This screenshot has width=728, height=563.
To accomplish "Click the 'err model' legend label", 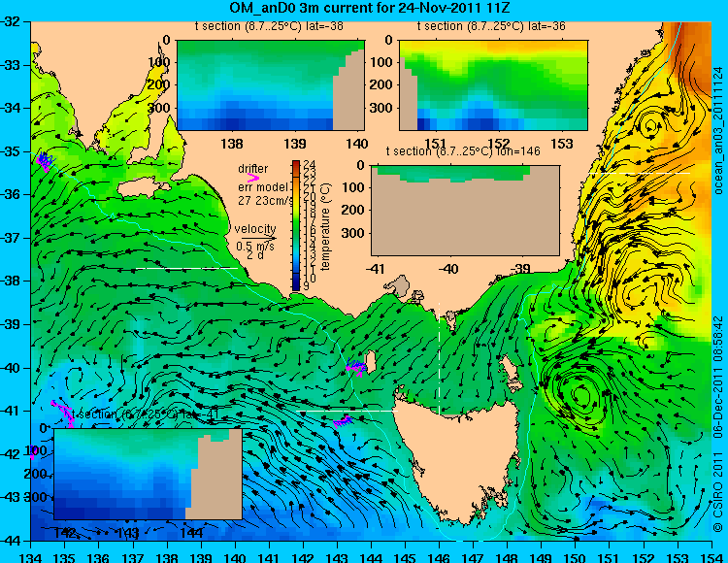I will [x=263, y=187].
